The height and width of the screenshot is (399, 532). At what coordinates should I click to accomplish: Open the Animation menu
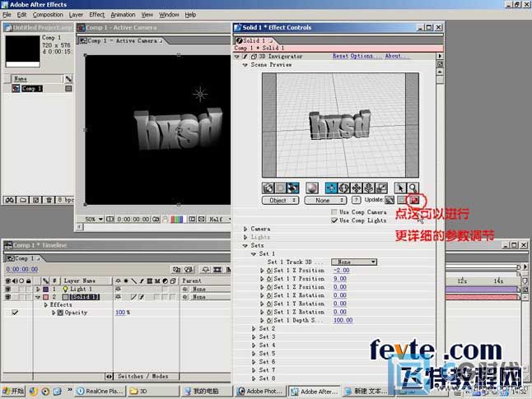pos(123,15)
